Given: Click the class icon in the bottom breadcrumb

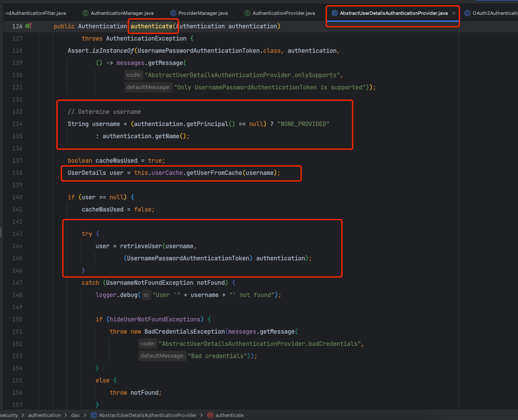Looking at the screenshot, I should pyautogui.click(x=93, y=415).
